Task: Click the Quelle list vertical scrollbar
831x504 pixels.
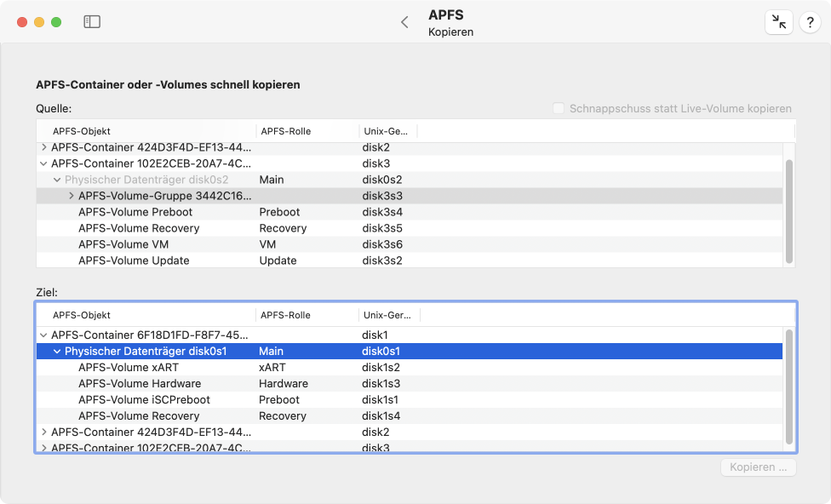Action: pos(789,211)
